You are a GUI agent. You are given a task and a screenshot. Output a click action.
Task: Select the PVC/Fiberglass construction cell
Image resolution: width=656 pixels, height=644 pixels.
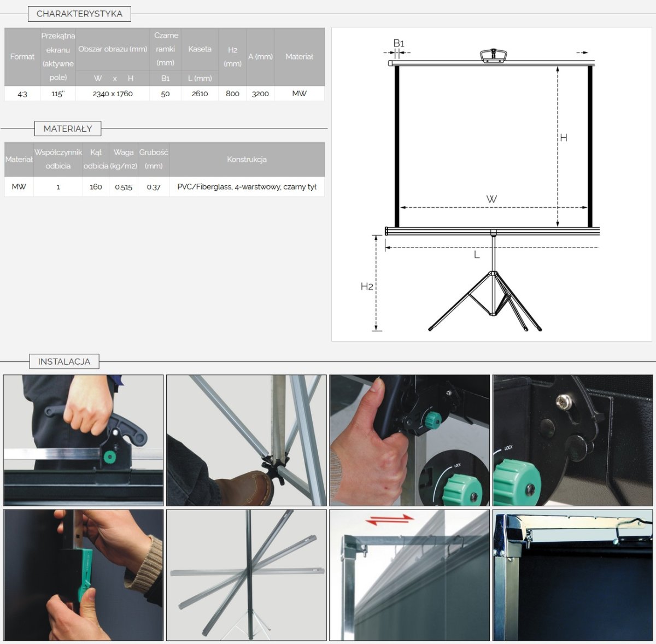(247, 186)
